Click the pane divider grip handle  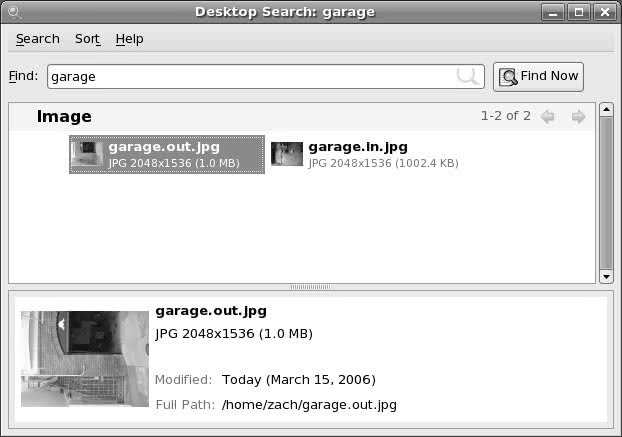pyautogui.click(x=311, y=287)
